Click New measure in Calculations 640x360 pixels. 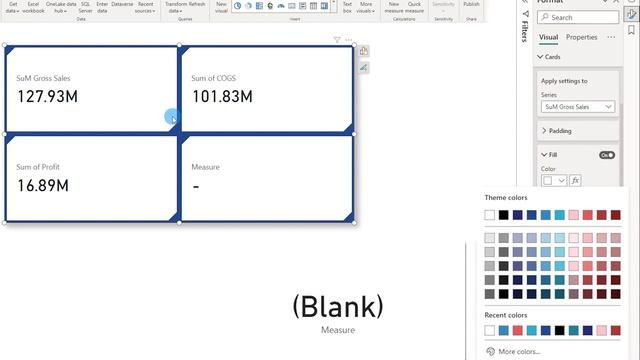click(394, 7)
